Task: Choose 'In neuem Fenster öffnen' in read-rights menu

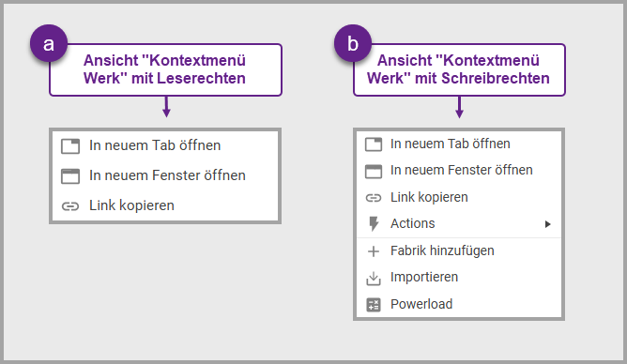Action: 165,175
